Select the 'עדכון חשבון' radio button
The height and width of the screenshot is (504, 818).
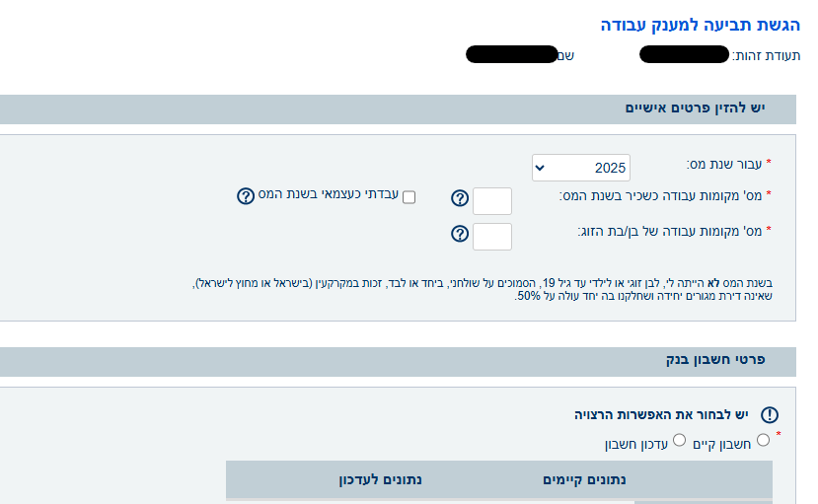[679, 440]
